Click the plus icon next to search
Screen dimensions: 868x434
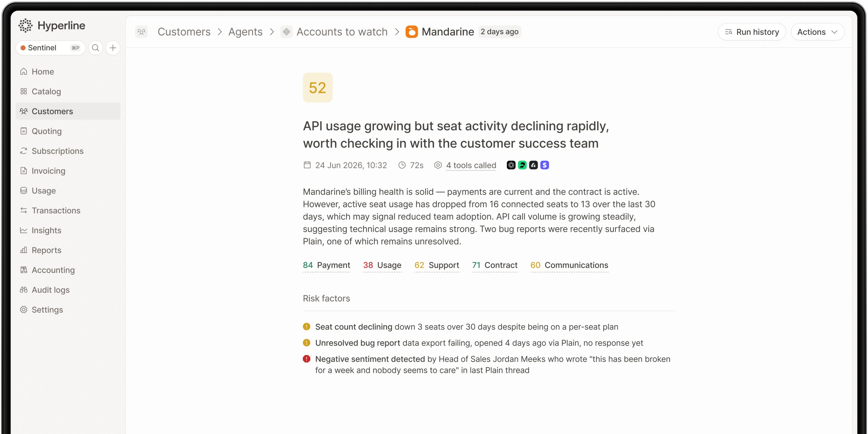113,48
